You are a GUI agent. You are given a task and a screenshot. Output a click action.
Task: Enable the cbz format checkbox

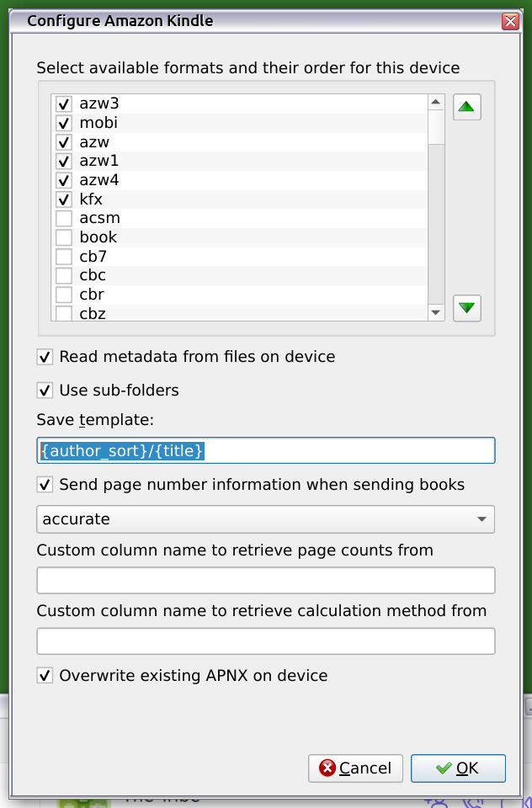point(63,314)
